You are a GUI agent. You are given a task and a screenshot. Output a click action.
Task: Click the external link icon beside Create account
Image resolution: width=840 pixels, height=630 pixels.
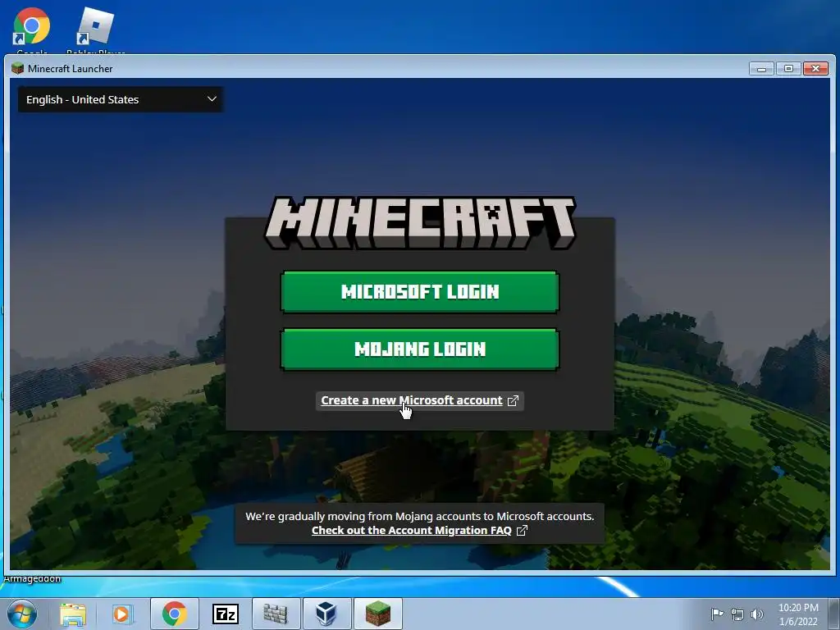point(513,400)
